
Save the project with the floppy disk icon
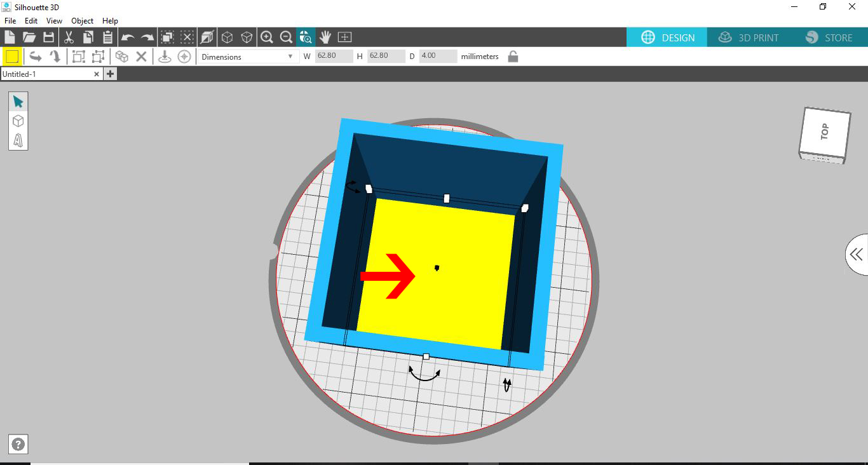(48, 37)
